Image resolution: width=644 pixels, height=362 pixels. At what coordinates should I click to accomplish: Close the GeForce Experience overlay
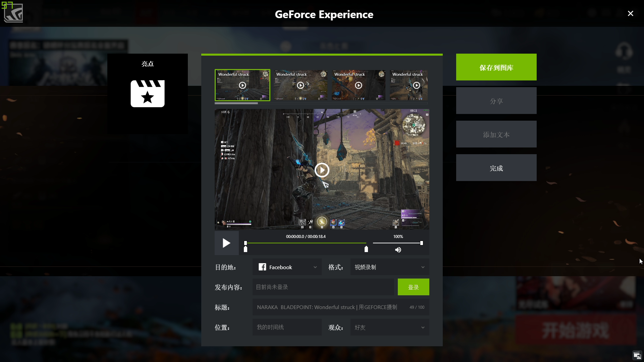(630, 13)
